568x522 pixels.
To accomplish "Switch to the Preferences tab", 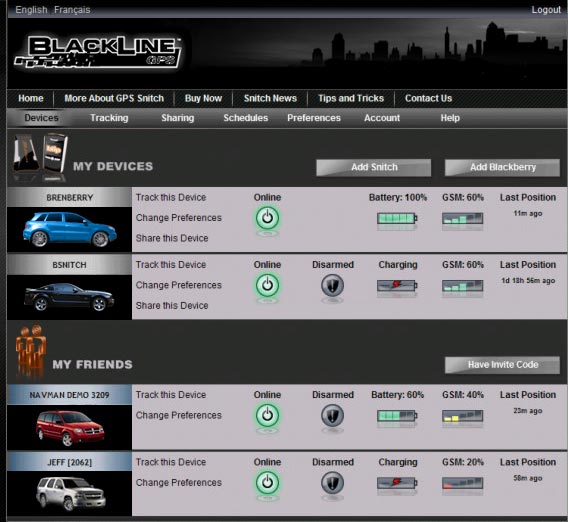I will 314,118.
